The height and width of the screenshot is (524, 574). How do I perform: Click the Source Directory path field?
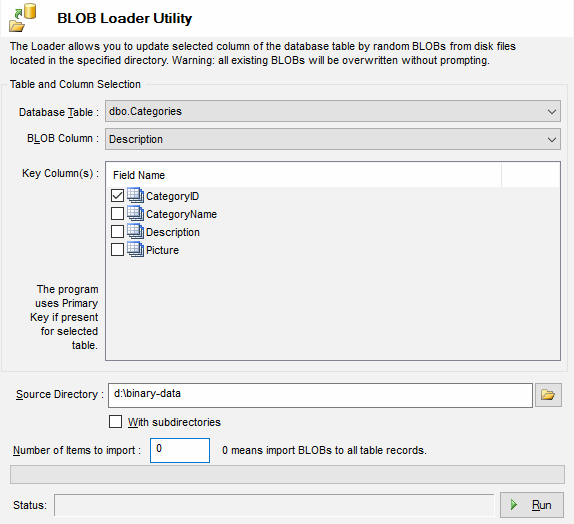tap(320, 395)
